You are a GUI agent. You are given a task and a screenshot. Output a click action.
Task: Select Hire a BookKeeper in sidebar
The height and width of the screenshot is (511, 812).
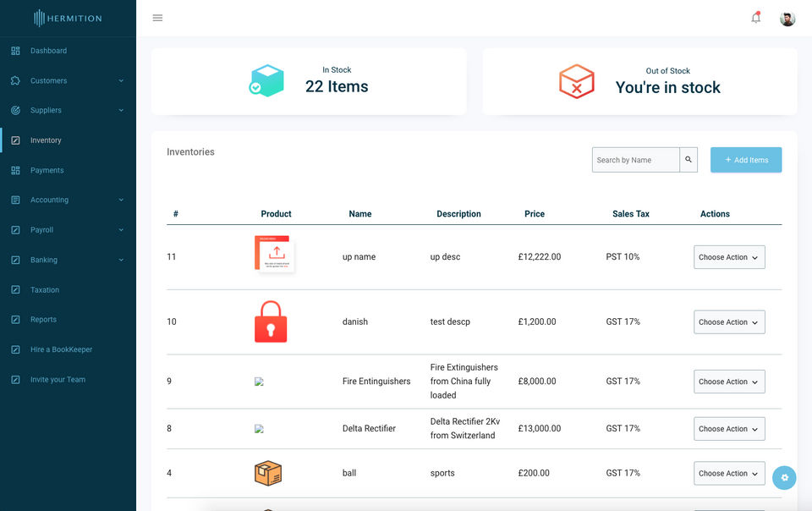[x=61, y=349]
